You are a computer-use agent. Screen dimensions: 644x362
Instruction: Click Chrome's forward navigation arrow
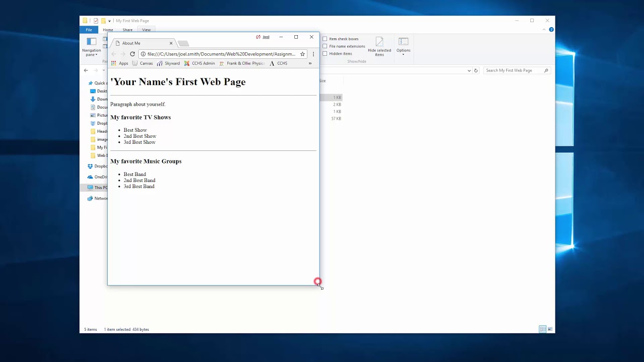pos(123,54)
